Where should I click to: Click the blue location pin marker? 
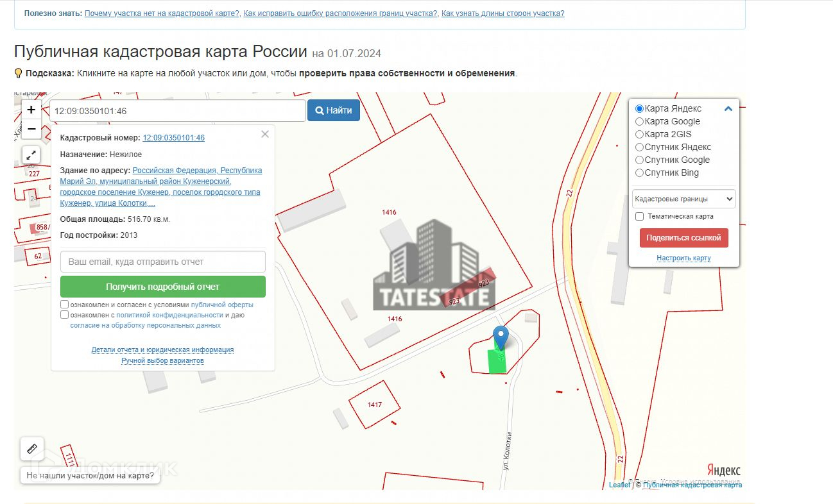(x=500, y=338)
